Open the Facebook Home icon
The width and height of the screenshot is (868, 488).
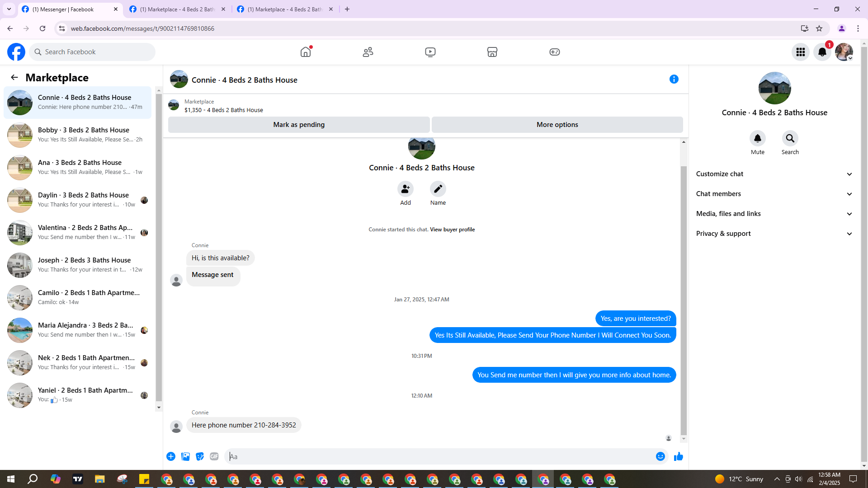tap(306, 52)
